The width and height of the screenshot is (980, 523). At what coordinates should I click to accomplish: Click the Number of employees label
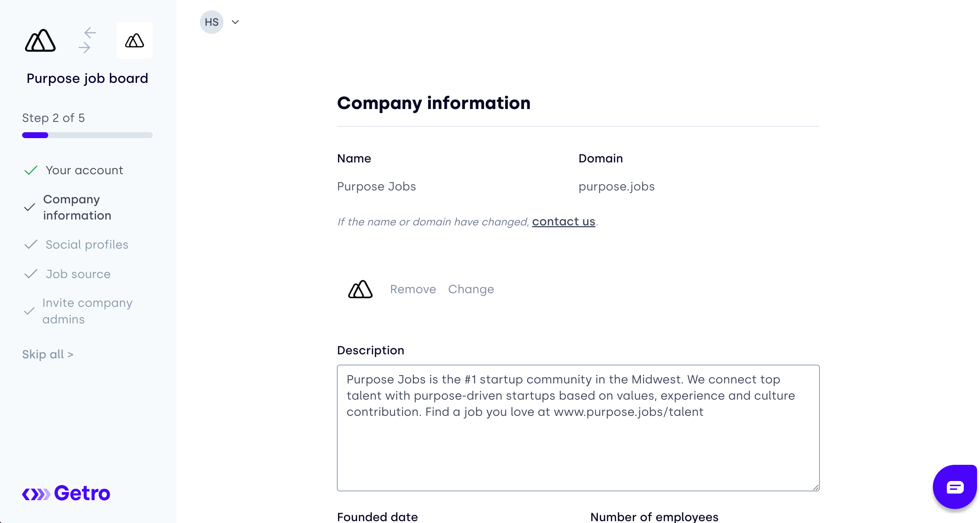tap(654, 517)
